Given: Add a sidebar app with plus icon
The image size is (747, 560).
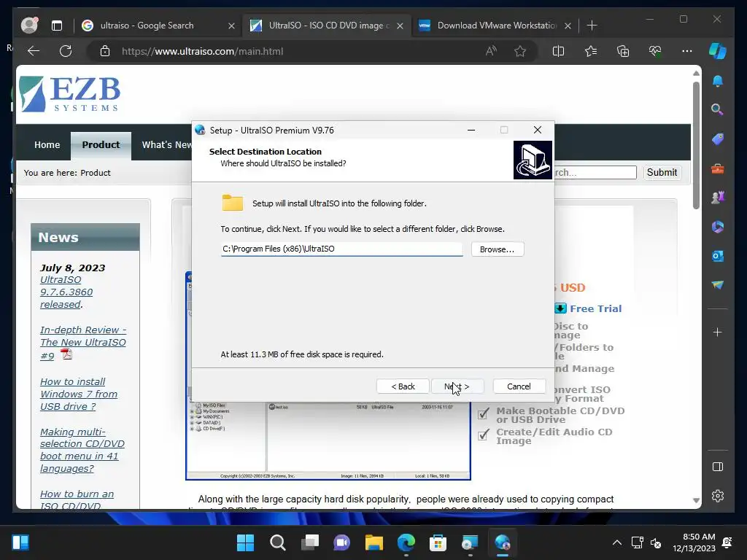Looking at the screenshot, I should pyautogui.click(x=718, y=332).
